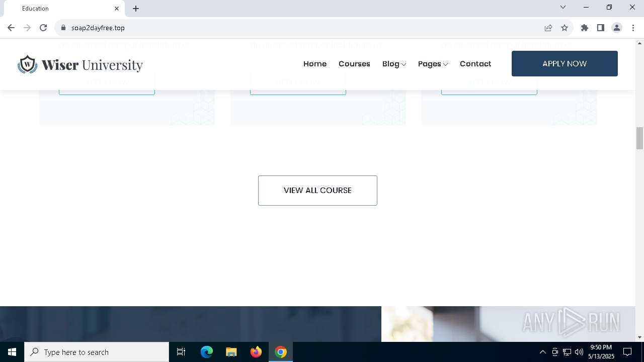644x362 pixels.
Task: Click the Wiser University site title
Action: click(x=92, y=65)
